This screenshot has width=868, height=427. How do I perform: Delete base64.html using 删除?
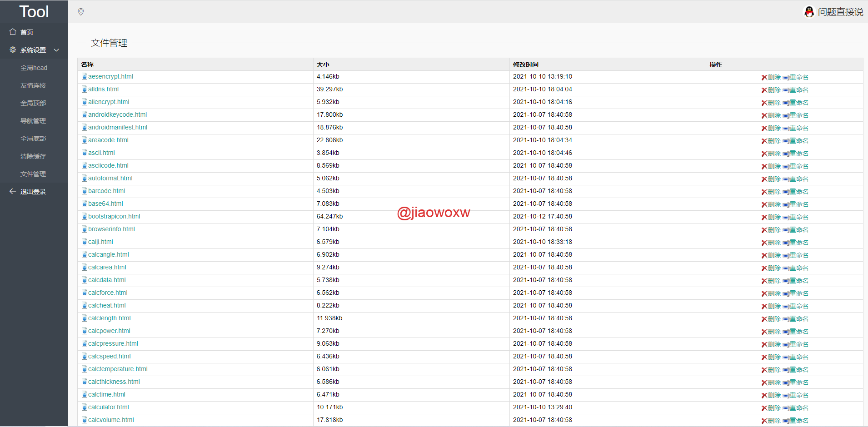tap(771, 204)
